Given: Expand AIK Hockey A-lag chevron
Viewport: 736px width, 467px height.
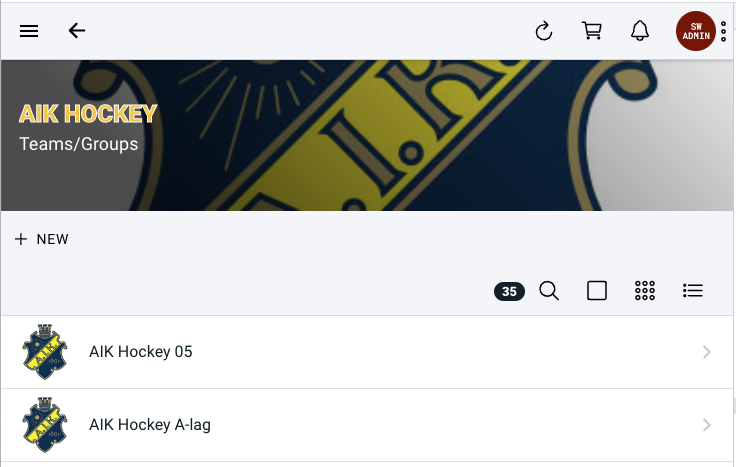Looking at the screenshot, I should (707, 425).
